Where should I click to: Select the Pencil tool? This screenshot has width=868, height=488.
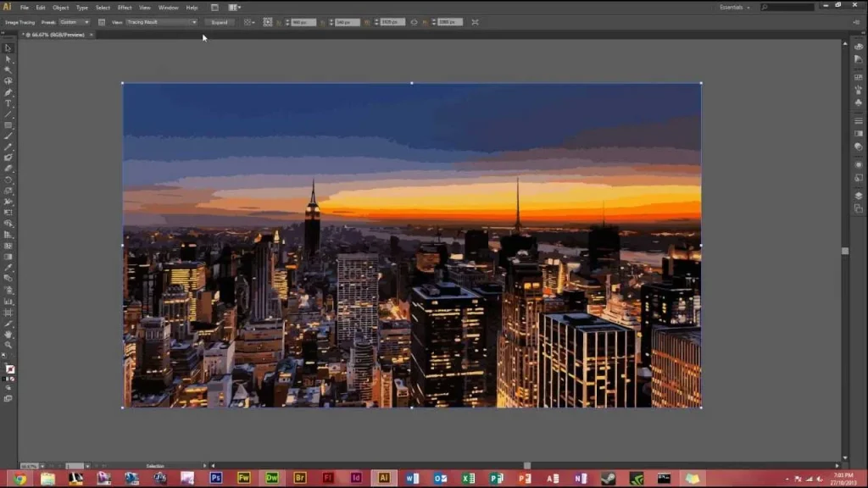point(8,147)
